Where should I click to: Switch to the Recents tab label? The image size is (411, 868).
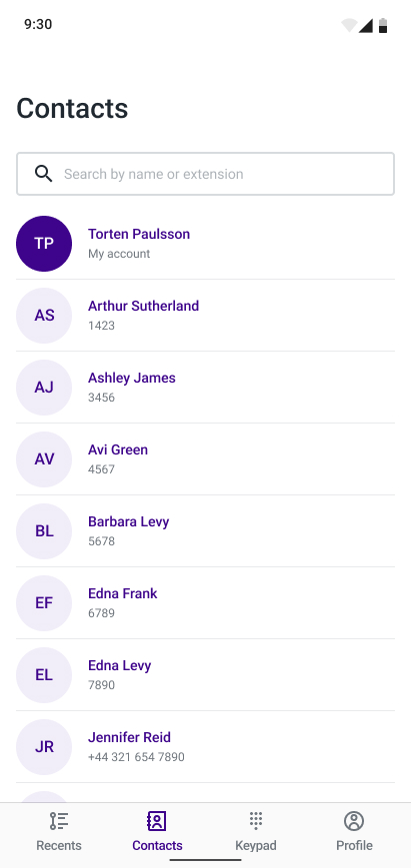[x=59, y=846]
